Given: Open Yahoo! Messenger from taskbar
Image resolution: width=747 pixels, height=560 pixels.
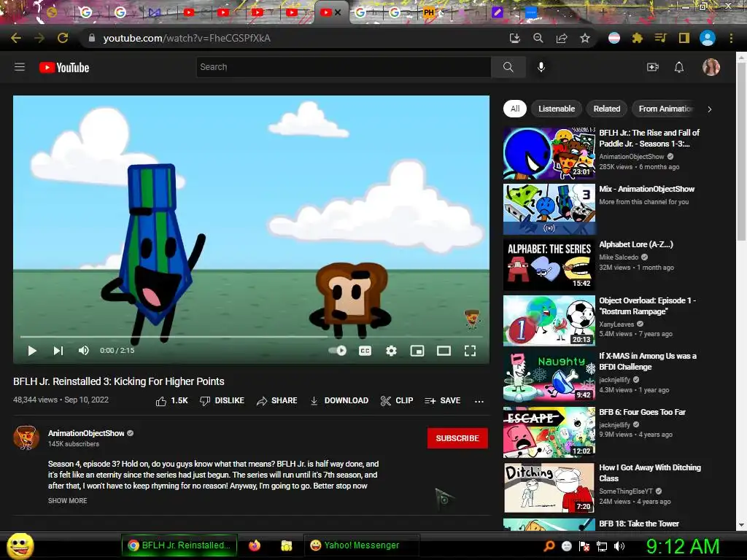Looking at the screenshot, I should (361, 545).
